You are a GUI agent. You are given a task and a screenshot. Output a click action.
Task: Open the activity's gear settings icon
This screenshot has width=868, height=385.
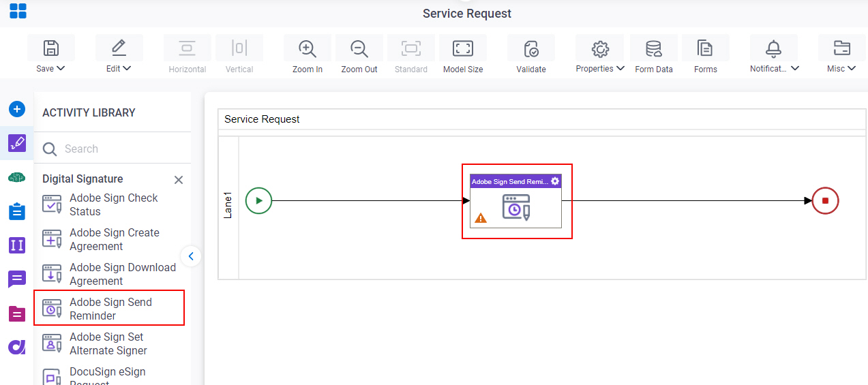(555, 181)
